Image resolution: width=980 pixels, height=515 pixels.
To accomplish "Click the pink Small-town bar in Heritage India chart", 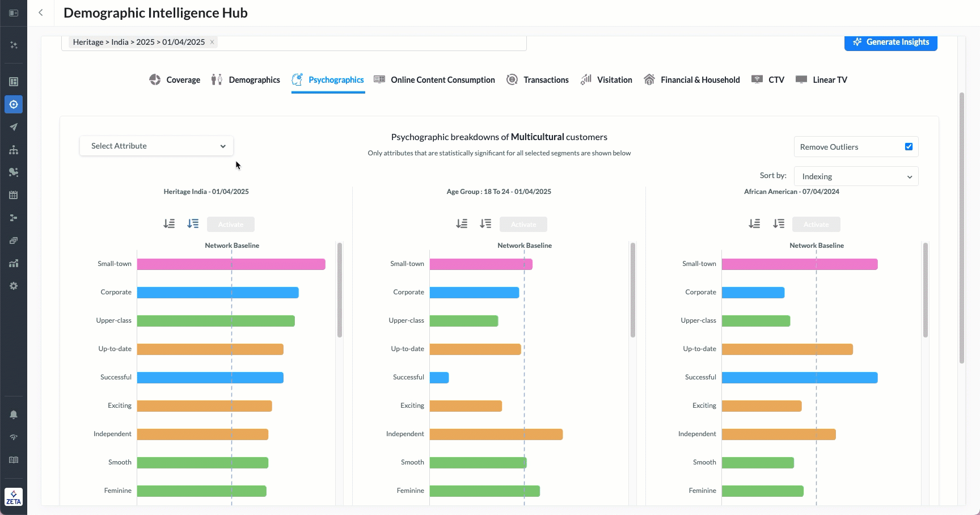I will click(x=231, y=264).
